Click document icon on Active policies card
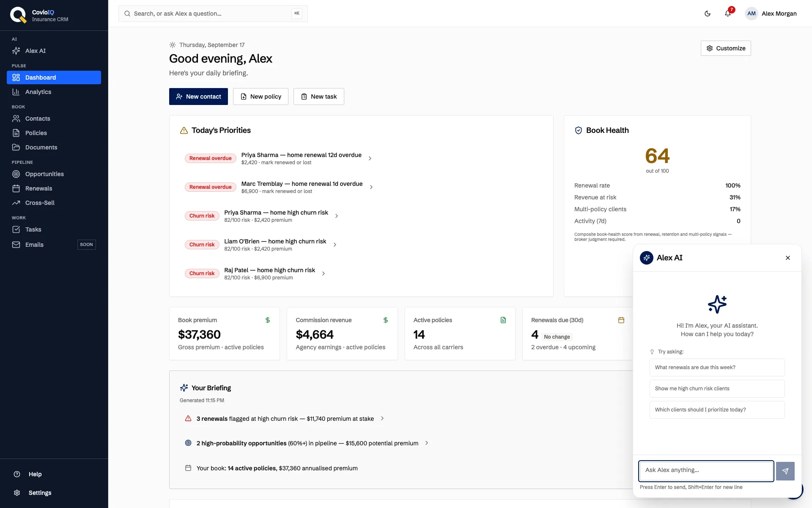Viewport: 812px width, 508px height. click(503, 320)
